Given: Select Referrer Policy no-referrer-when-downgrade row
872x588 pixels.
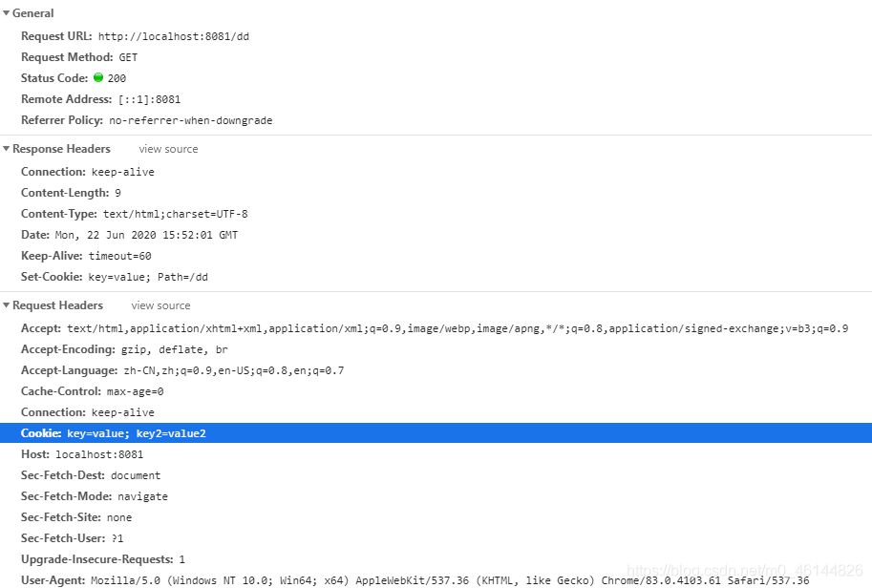Looking at the screenshot, I should point(436,120).
